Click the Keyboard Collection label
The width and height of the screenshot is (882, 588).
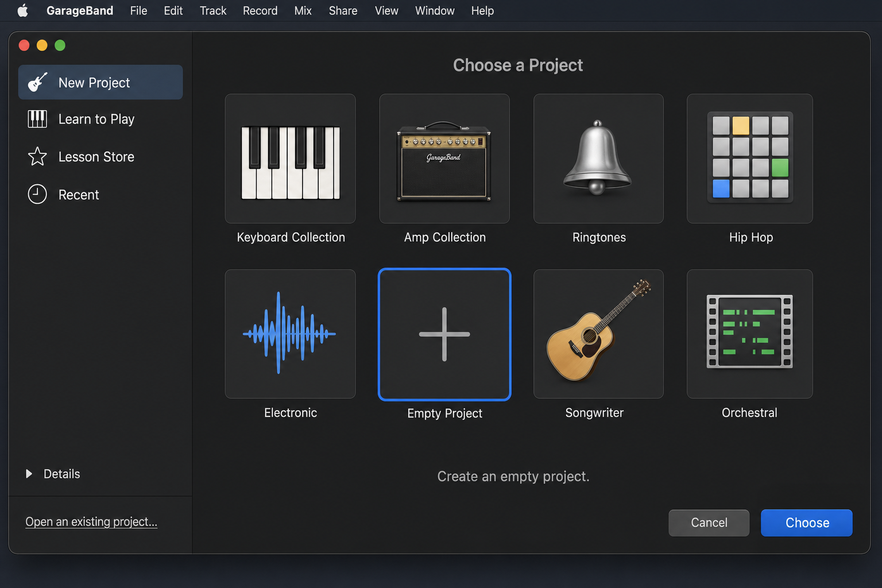[x=291, y=237]
